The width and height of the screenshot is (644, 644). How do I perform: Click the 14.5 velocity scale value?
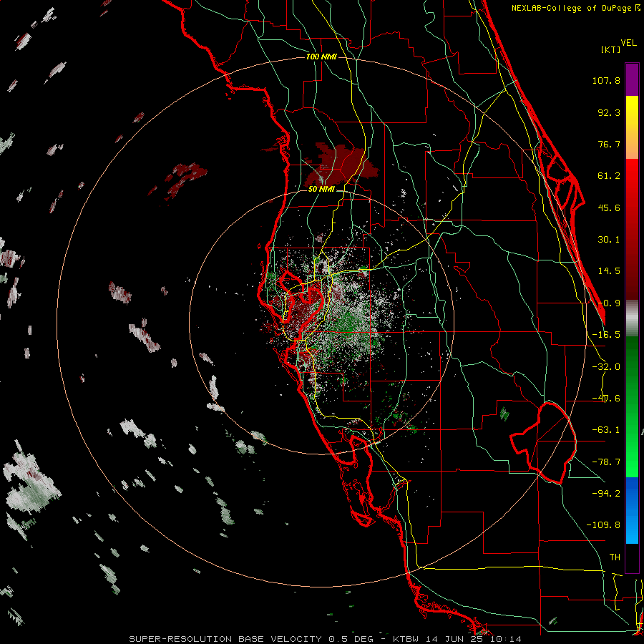coord(609,271)
